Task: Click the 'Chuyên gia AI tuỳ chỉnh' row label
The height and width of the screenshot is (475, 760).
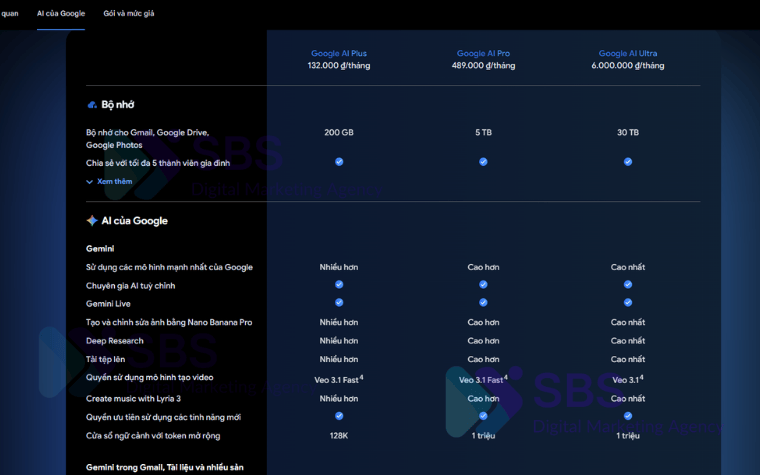Action: pos(130,285)
